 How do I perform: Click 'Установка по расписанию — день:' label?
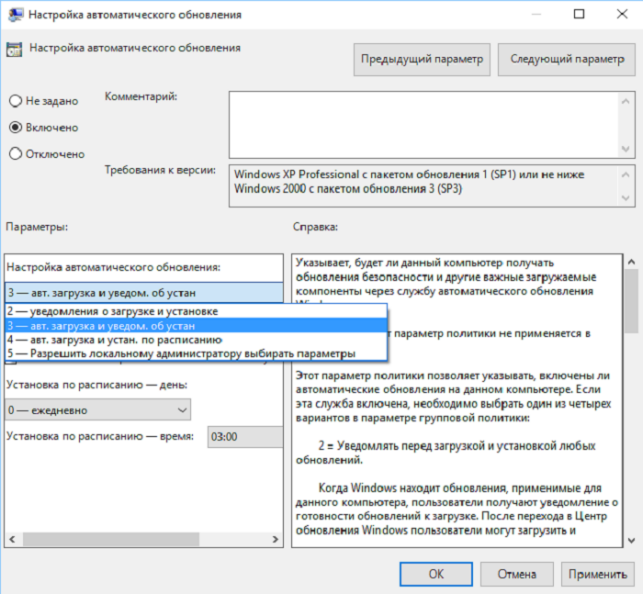[x=97, y=385]
